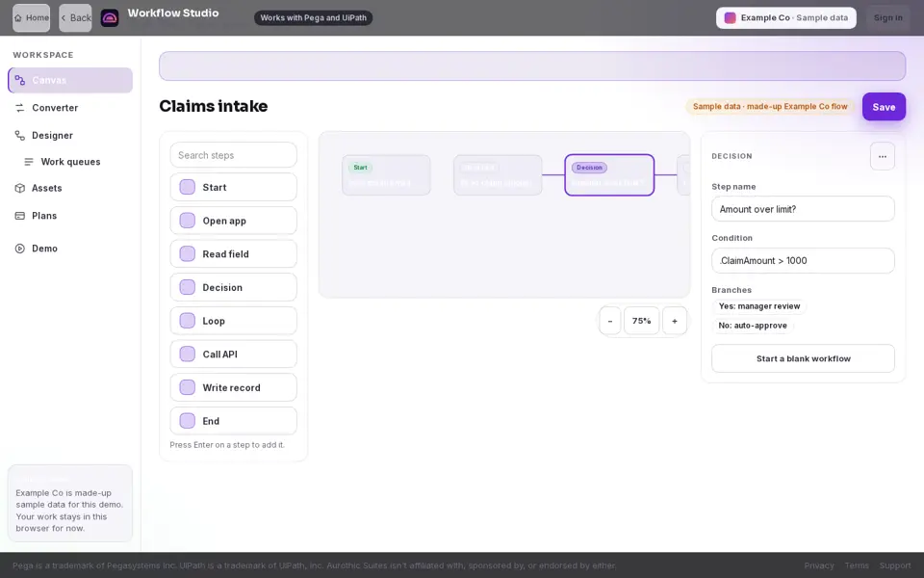Click the End step icon
This screenshot has height=578, width=924.
[188, 421]
